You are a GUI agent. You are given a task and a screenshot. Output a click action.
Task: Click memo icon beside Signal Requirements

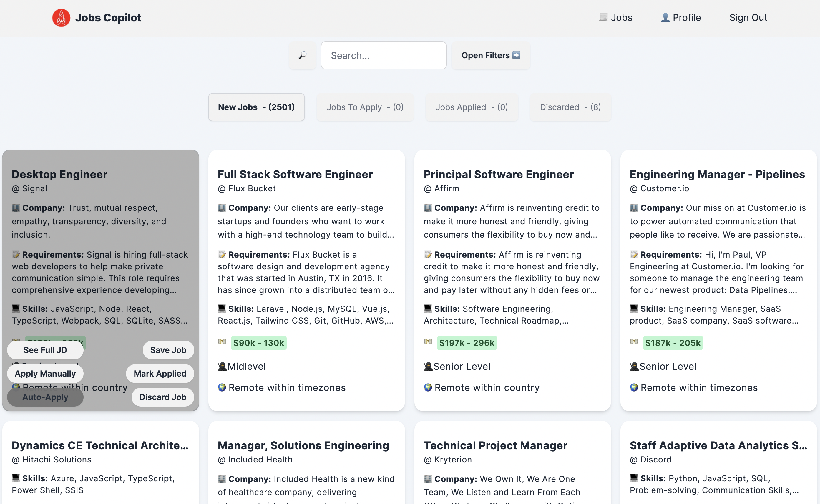click(x=16, y=255)
